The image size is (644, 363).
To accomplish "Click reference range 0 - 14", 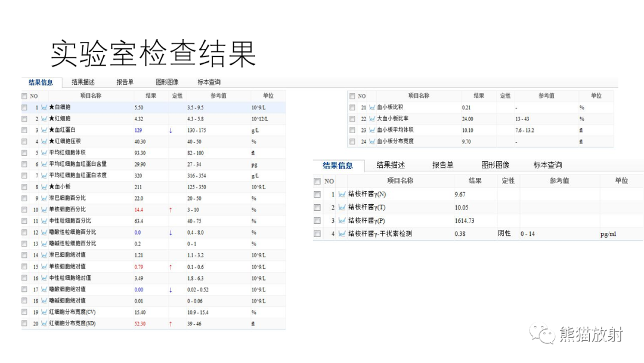I will tap(528, 234).
